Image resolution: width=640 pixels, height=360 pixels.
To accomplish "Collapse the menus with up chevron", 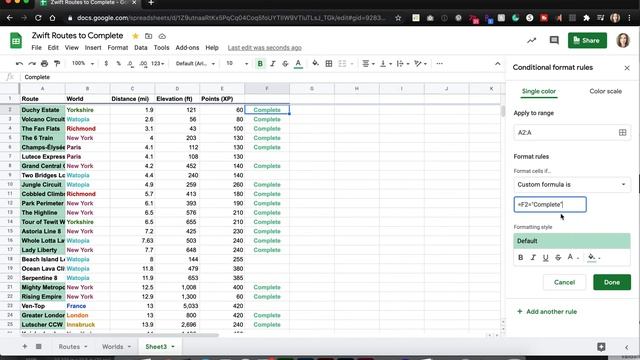I will tap(498, 64).
